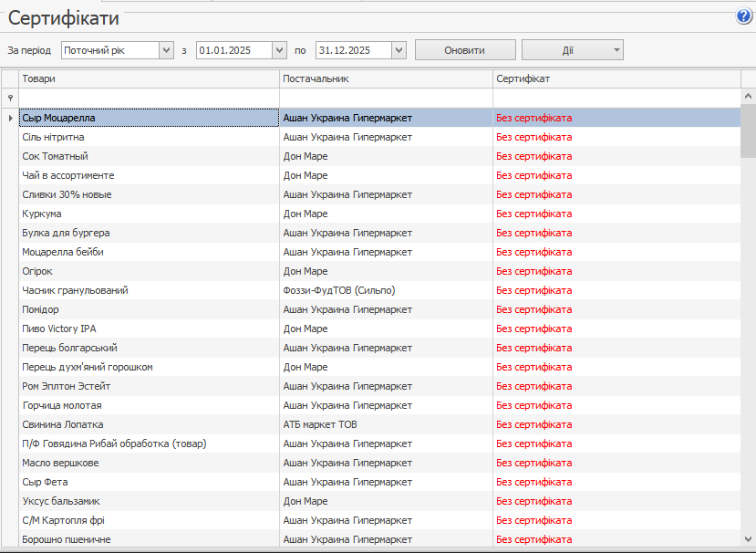756x553 pixels.
Task: Open the Дії actions menu
Action: point(572,50)
